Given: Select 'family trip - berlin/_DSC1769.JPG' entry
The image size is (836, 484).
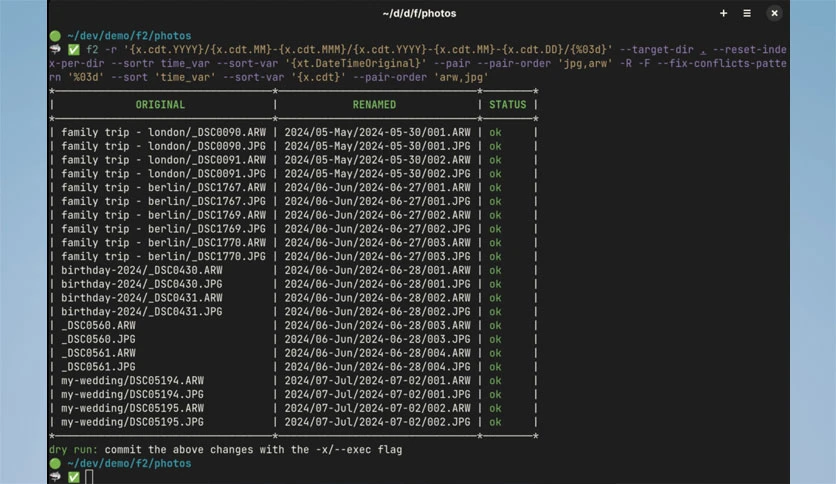Looking at the screenshot, I should (x=163, y=229).
